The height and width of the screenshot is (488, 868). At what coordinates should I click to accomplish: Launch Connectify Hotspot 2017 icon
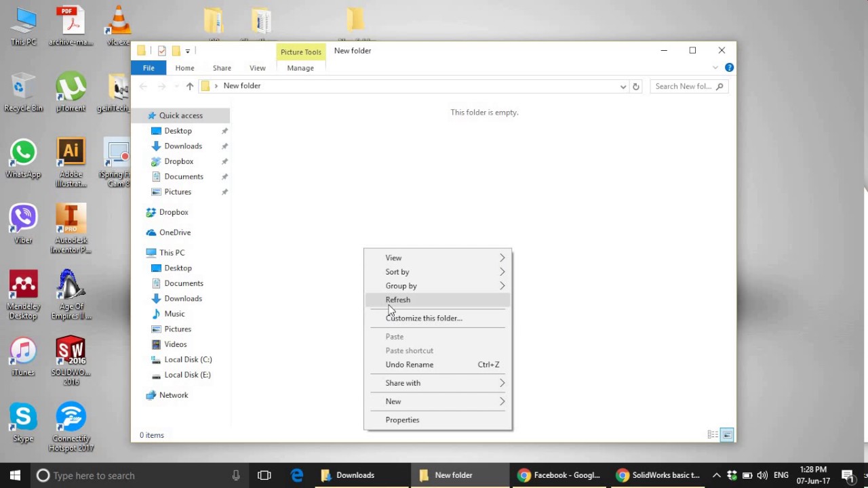(x=71, y=428)
